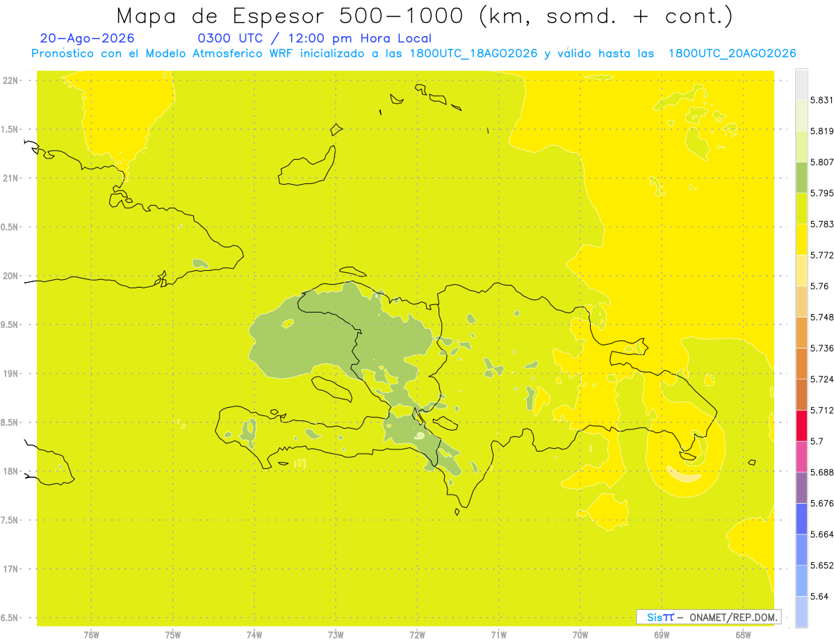Click the 76W longitude label
The width and height of the screenshot is (834, 644).
coord(91,635)
